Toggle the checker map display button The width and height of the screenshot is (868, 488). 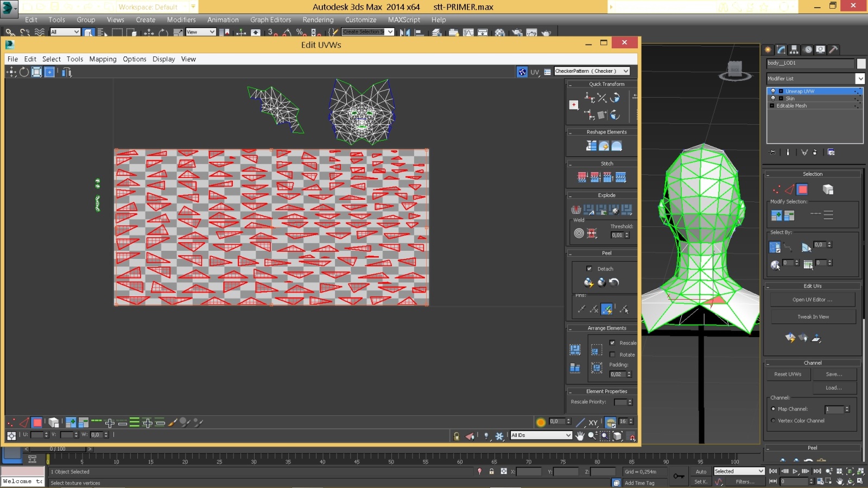[522, 72]
